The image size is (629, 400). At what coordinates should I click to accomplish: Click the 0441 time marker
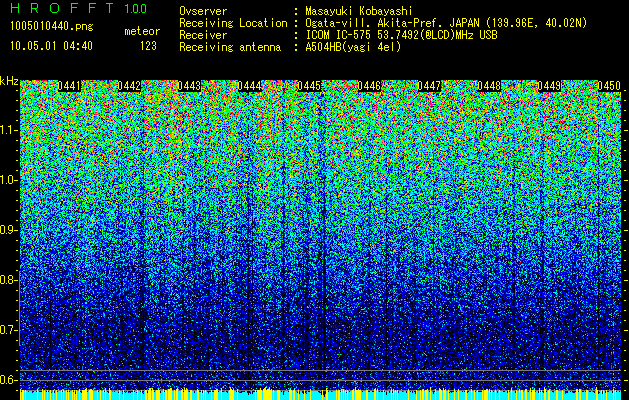[69, 86]
